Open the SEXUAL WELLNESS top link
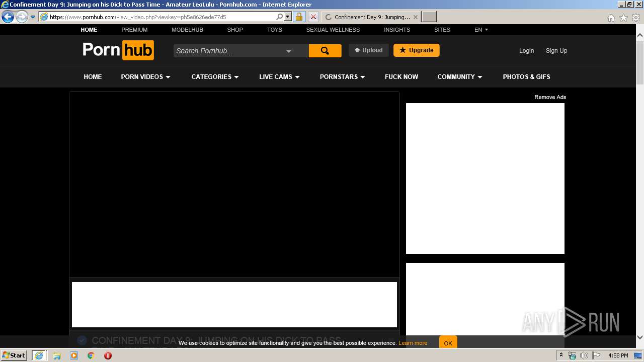This screenshot has height=362, width=644. (x=333, y=30)
